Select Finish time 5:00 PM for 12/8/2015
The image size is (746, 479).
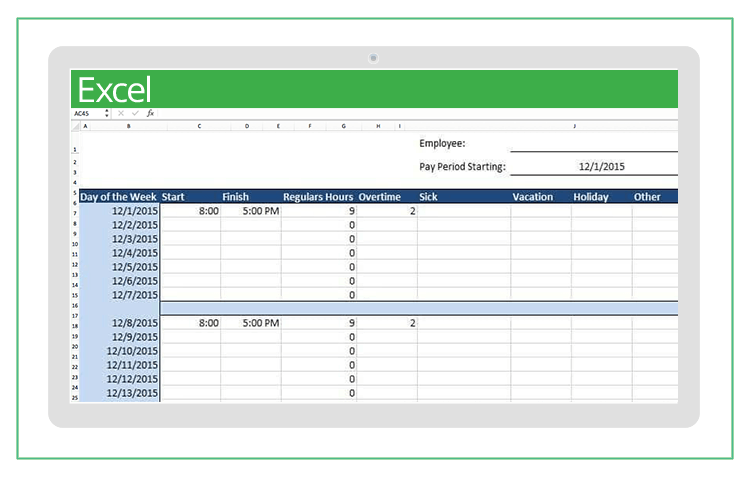coord(250,323)
